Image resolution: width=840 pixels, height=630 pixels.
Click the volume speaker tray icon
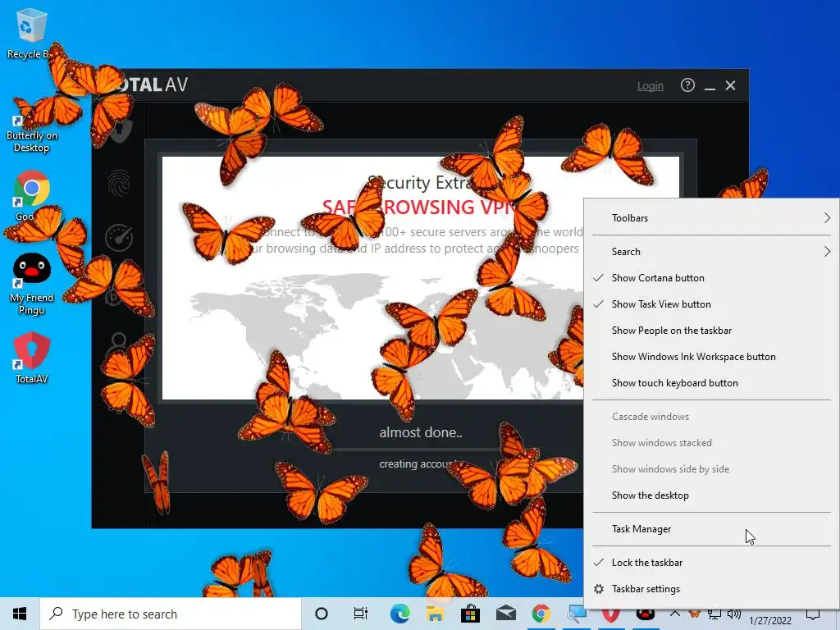point(734,614)
